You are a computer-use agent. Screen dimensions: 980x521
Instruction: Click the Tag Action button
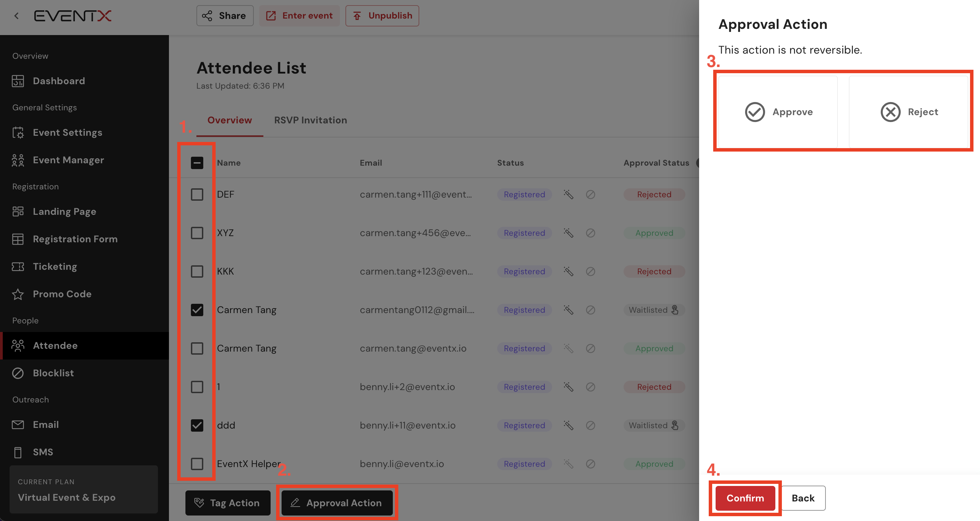228,503
